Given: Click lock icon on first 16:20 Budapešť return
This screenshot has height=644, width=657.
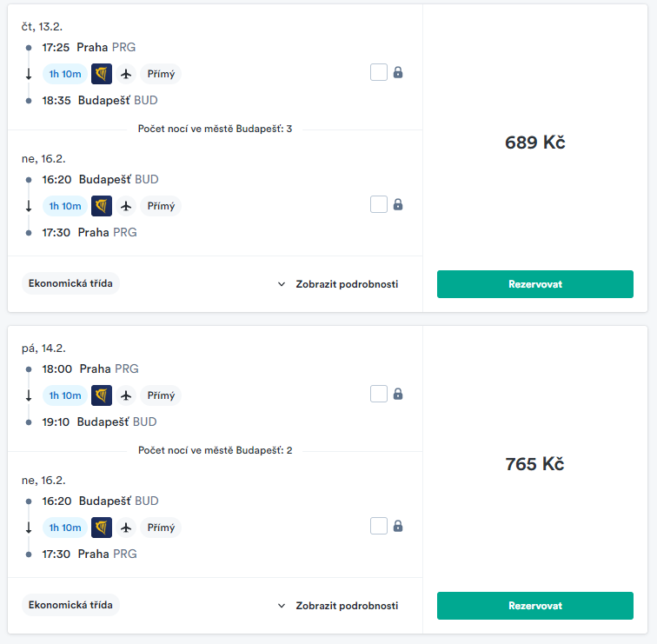Looking at the screenshot, I should pyautogui.click(x=398, y=204).
